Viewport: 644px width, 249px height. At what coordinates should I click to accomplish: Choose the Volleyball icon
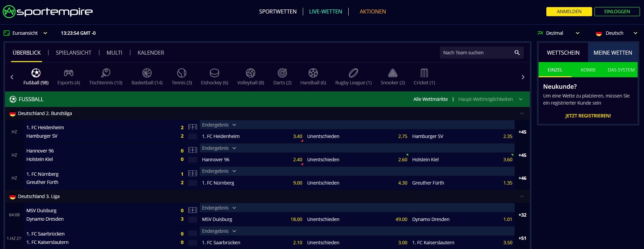click(250, 73)
